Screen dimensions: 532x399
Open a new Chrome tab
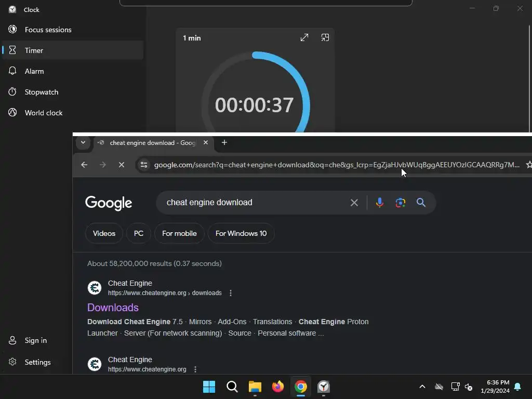(x=224, y=142)
